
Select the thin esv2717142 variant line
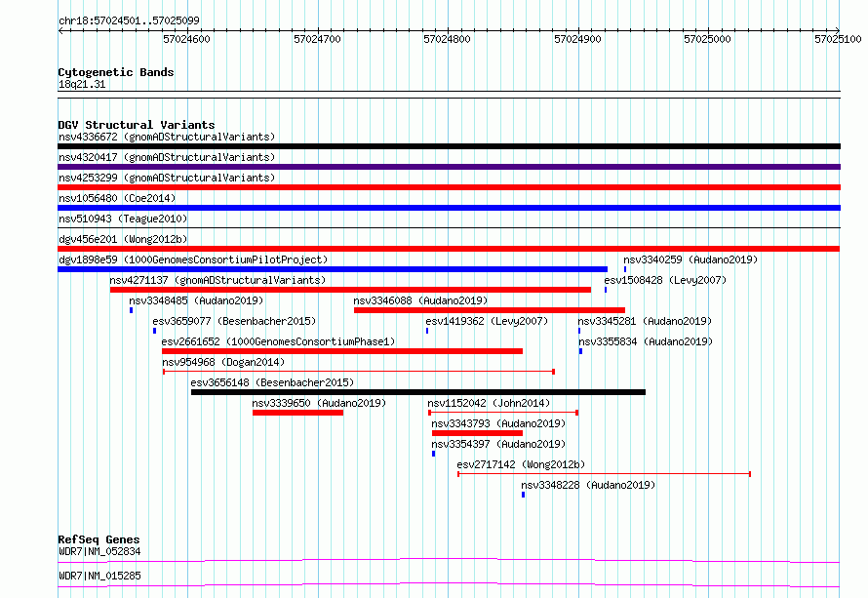604,474
